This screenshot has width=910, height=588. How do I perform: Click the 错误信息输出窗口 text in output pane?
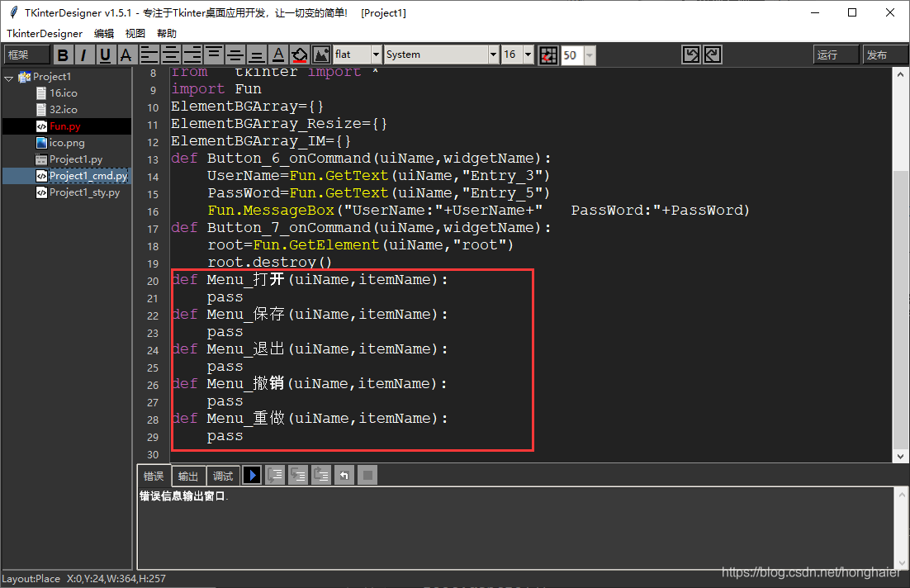(x=182, y=496)
